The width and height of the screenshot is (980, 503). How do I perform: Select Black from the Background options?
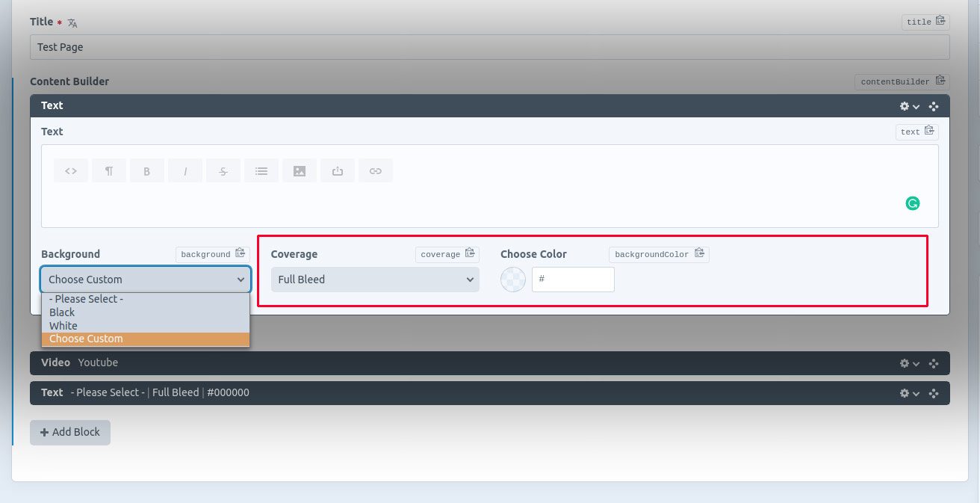coord(62,312)
